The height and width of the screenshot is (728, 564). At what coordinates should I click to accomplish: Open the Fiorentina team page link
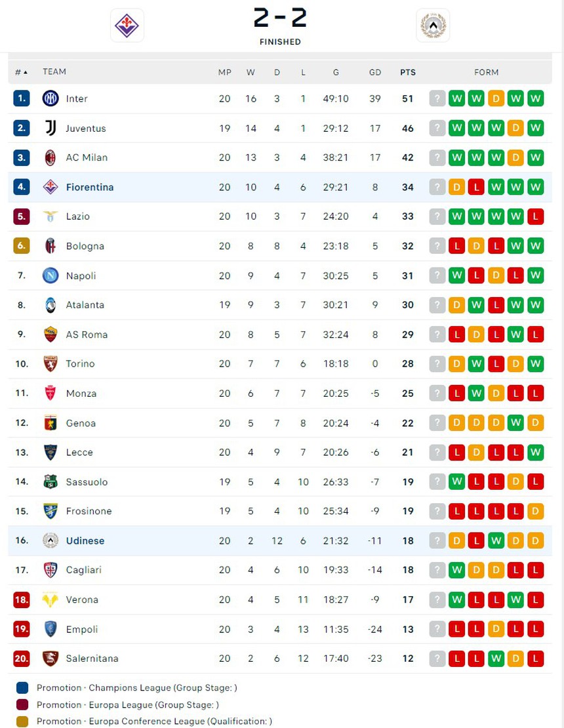point(90,187)
